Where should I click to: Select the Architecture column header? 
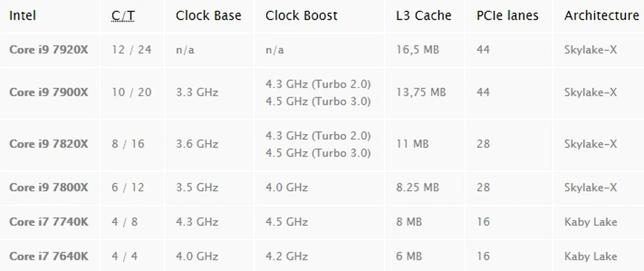pyautogui.click(x=601, y=15)
